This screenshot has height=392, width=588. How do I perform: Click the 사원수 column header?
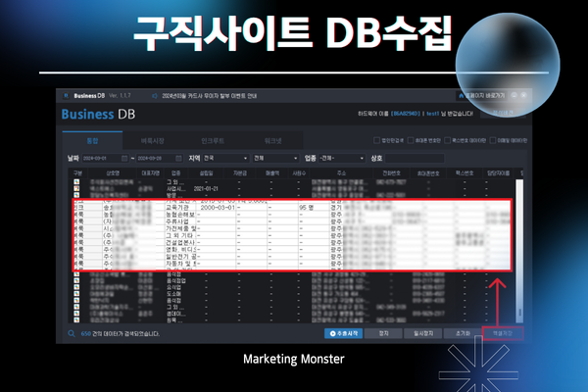coord(299,173)
